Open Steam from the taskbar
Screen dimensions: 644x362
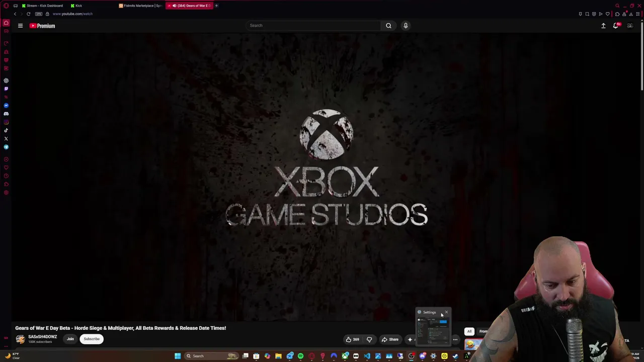pos(455,356)
